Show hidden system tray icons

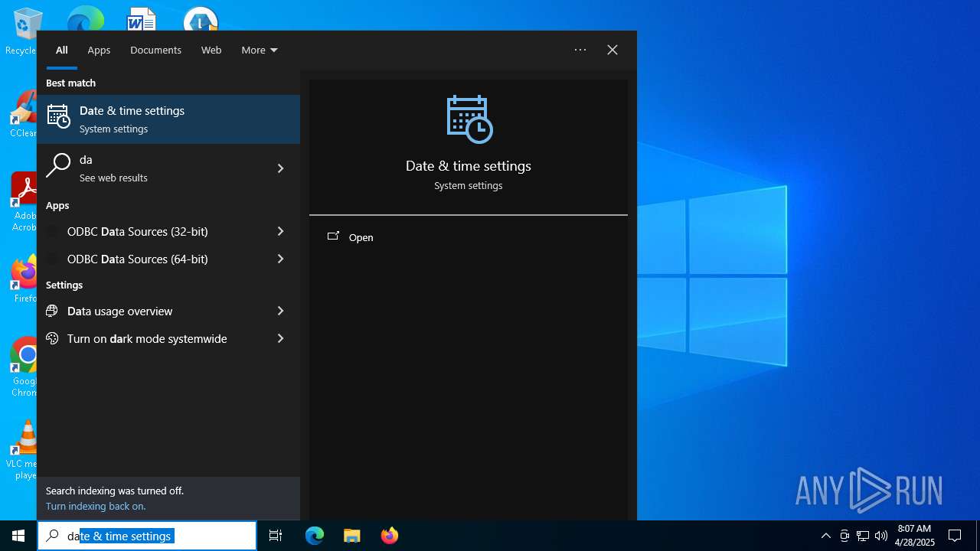[826, 536]
